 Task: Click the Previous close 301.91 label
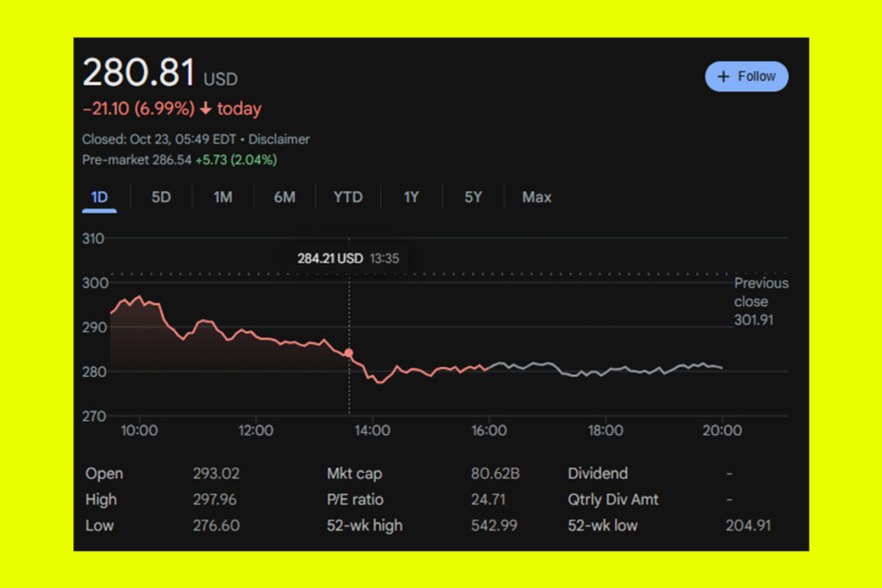tap(761, 301)
